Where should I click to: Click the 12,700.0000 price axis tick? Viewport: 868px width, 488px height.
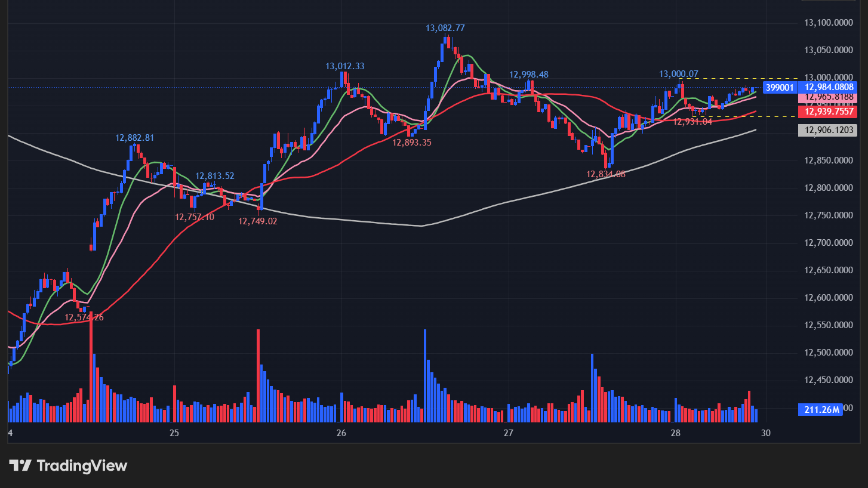pyautogui.click(x=829, y=243)
